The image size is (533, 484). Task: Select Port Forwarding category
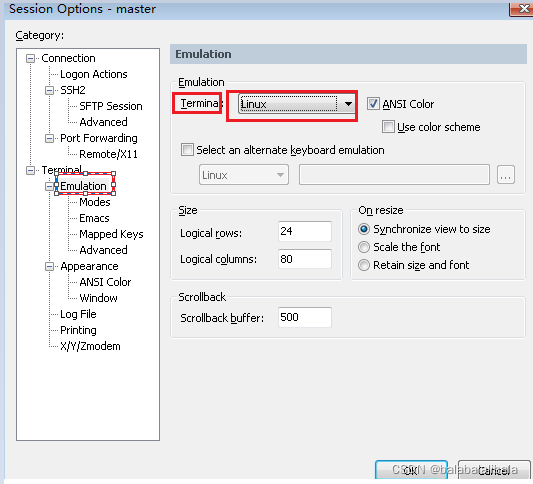point(99,138)
